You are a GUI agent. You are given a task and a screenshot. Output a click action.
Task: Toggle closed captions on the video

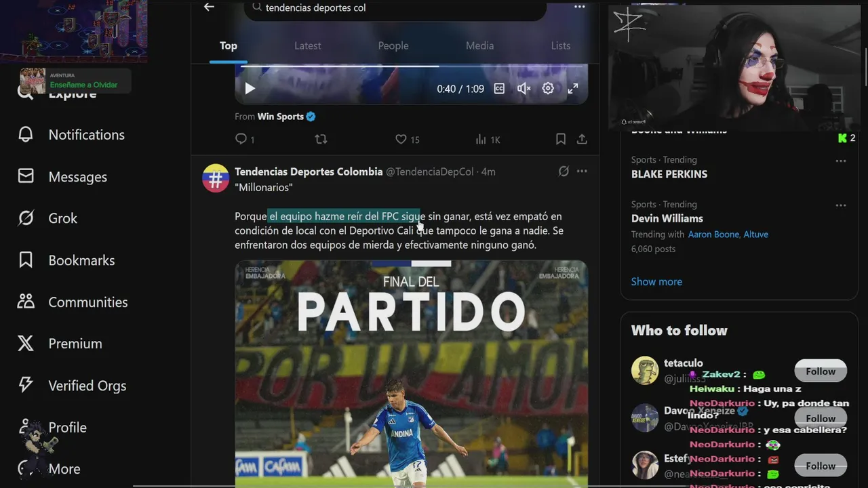(499, 89)
